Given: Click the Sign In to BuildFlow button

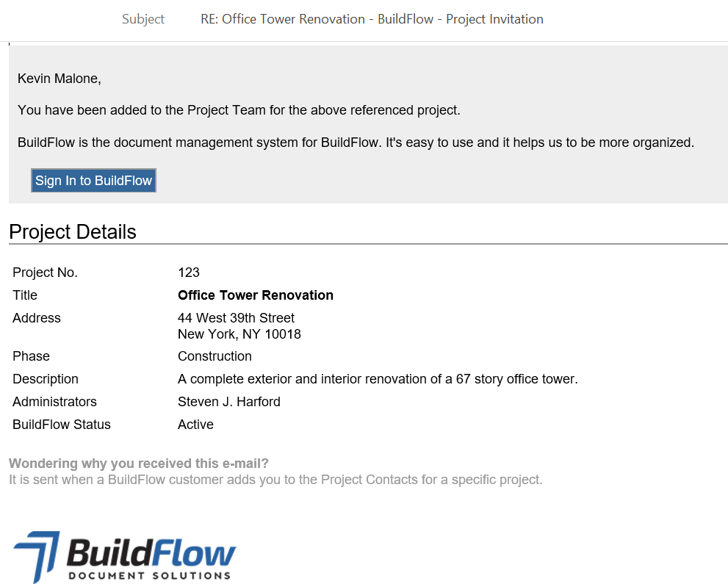Looking at the screenshot, I should pos(93,180).
